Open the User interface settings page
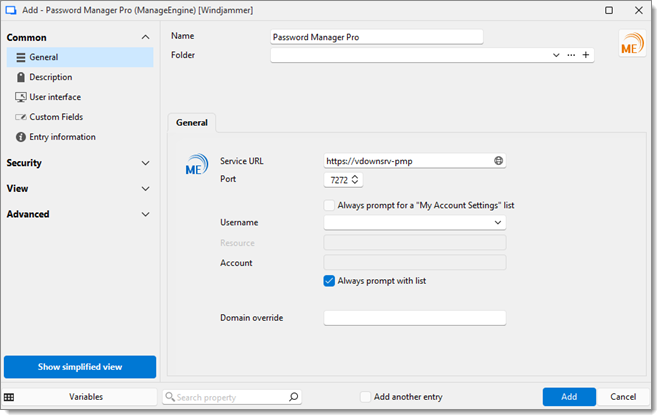The image size is (662, 420). point(55,97)
